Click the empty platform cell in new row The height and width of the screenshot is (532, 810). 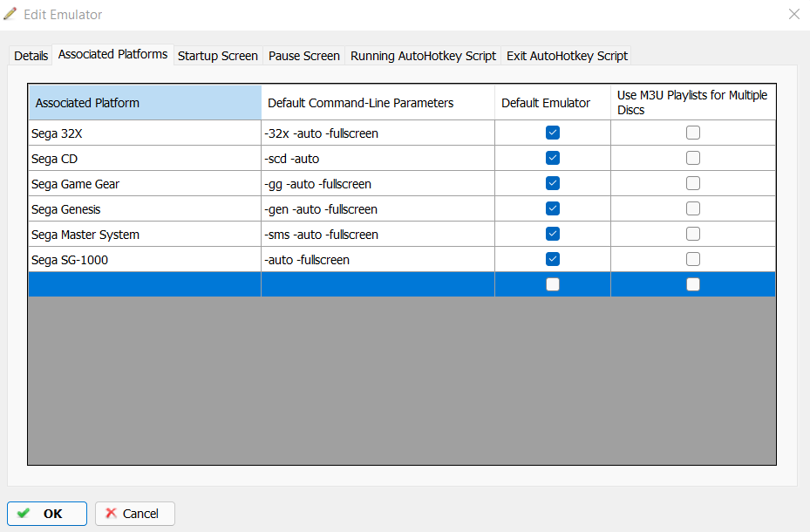145,284
